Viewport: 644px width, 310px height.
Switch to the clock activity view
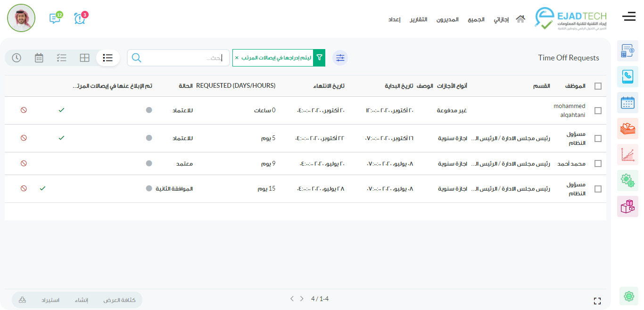(x=17, y=58)
